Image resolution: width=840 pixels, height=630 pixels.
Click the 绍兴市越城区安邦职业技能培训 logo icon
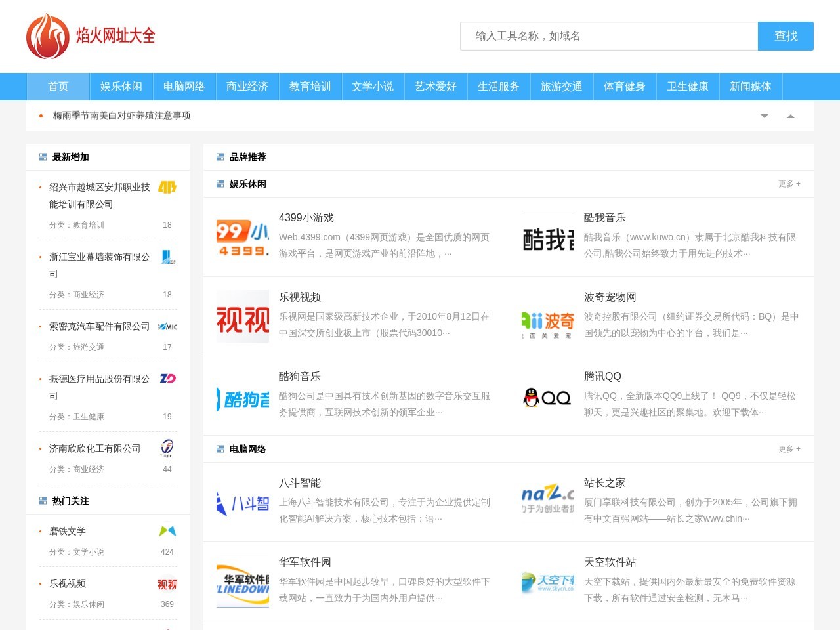click(167, 187)
